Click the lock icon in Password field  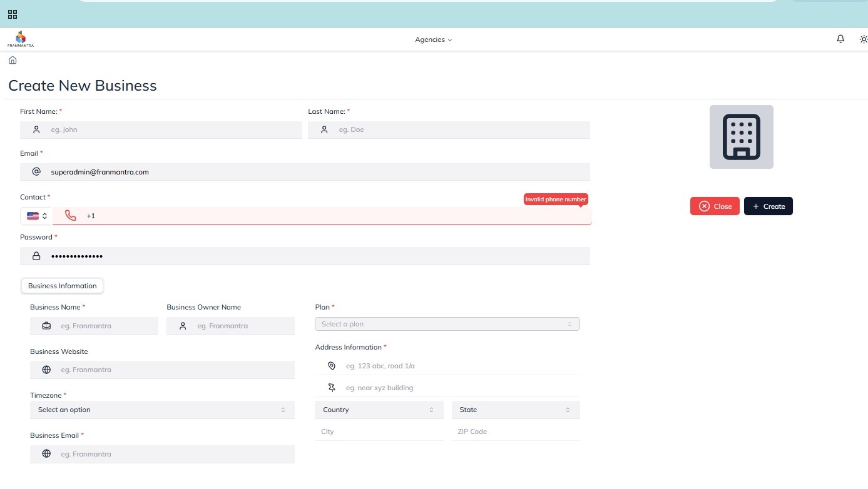36,256
